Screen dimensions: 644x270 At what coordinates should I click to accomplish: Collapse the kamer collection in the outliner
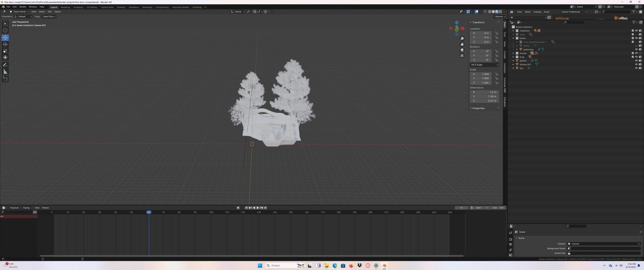(x=513, y=38)
